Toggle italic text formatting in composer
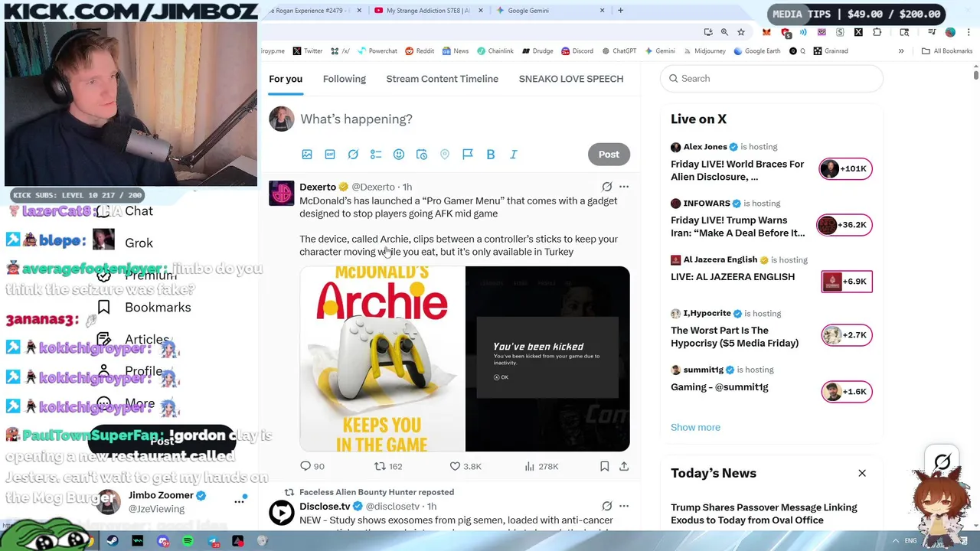The width and height of the screenshot is (980, 551). (x=514, y=155)
